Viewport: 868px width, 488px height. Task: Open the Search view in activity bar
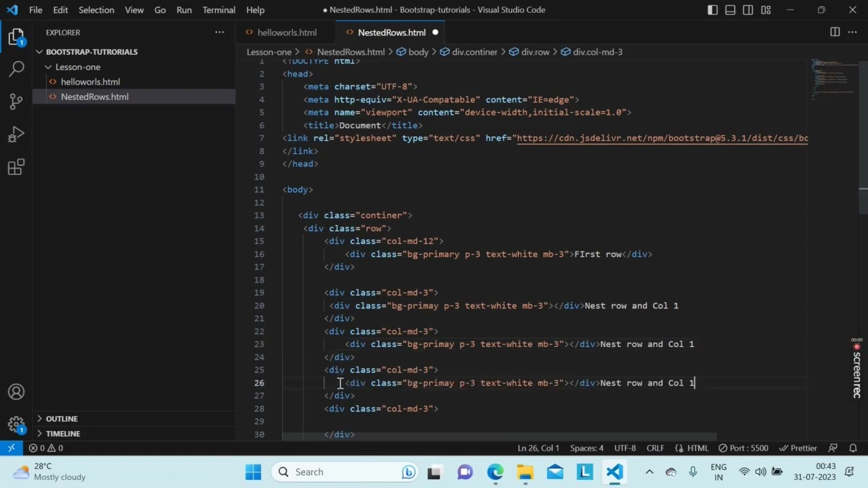tap(16, 69)
